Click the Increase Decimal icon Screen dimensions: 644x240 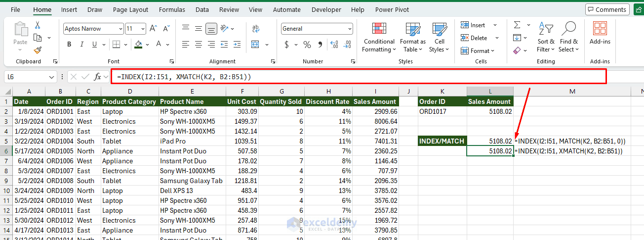(x=334, y=45)
